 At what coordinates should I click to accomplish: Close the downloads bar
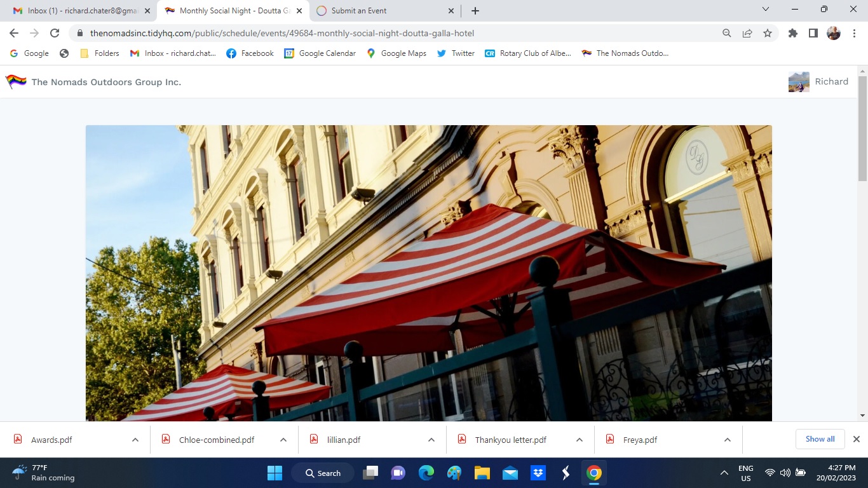856,439
